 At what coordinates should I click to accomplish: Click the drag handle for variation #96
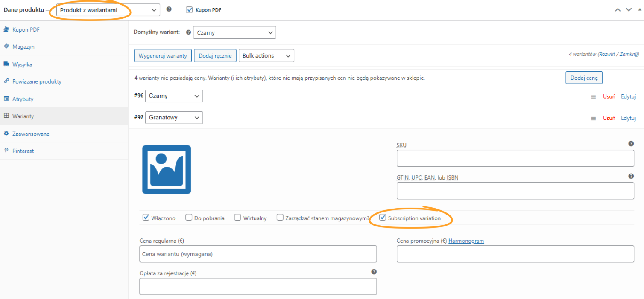[x=594, y=96]
